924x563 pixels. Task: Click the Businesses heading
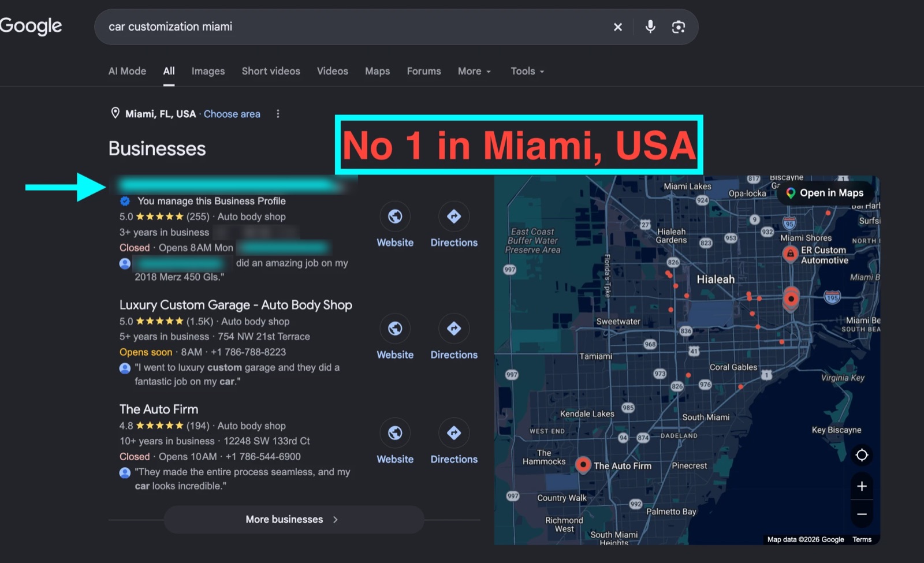click(x=157, y=148)
